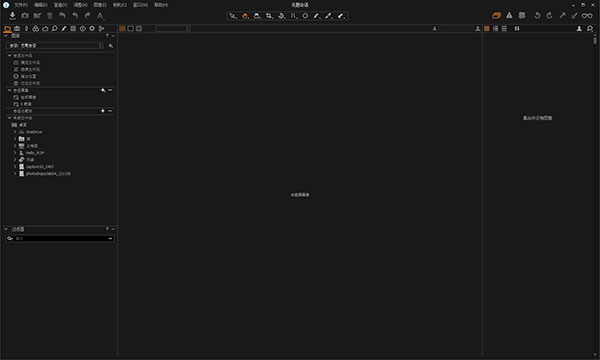Click the apply adjustments down-arrow icon
This screenshot has height=360, width=600.
[574, 16]
